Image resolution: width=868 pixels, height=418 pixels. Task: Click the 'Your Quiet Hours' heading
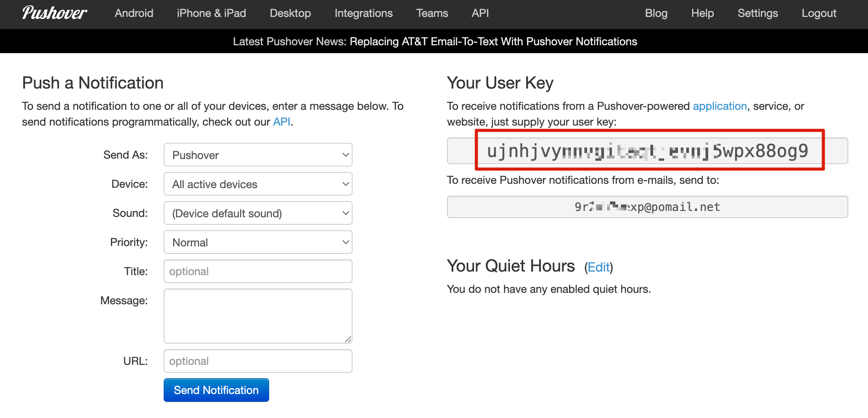click(x=511, y=266)
